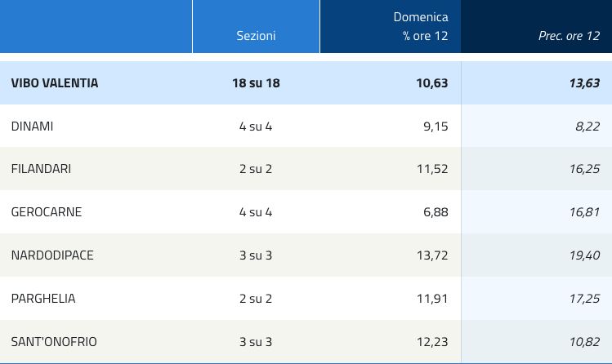The height and width of the screenshot is (364, 612).
Task: Select Gerocarne's 16,81 previous value
Action: coord(585,212)
